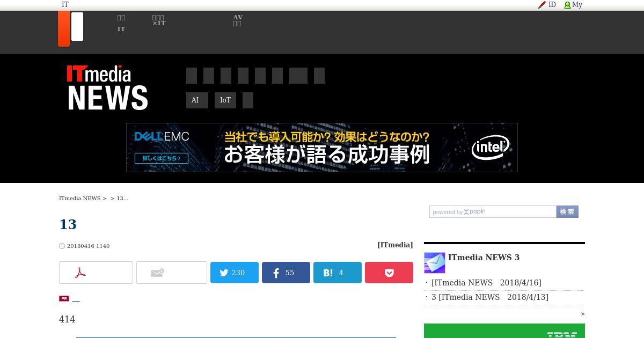Open the AV item in top navigation
This screenshot has width=644, height=338.
pos(238,20)
